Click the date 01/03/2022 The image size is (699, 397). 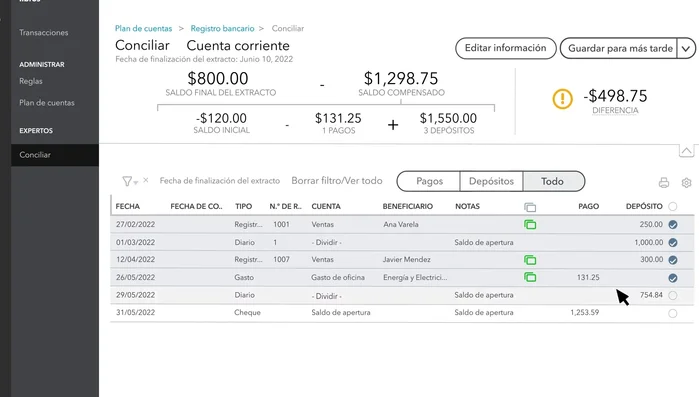point(136,242)
